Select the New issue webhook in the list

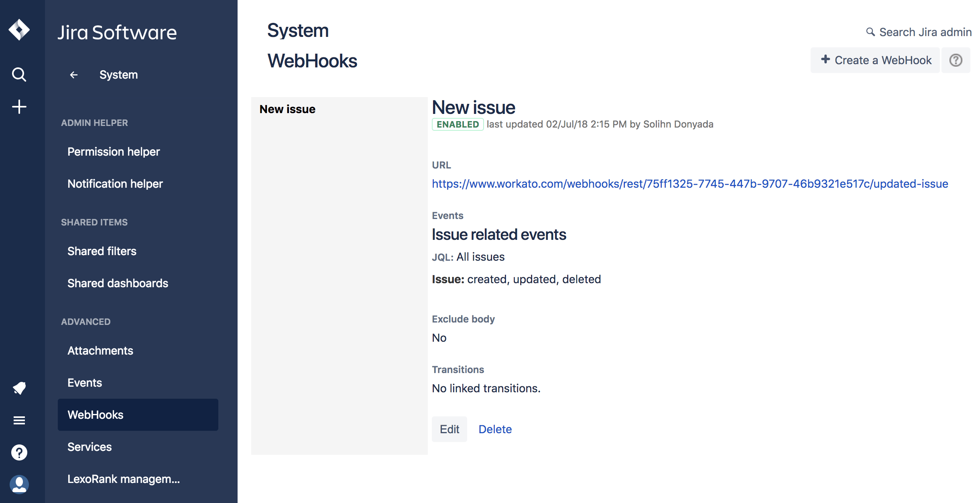pos(287,109)
